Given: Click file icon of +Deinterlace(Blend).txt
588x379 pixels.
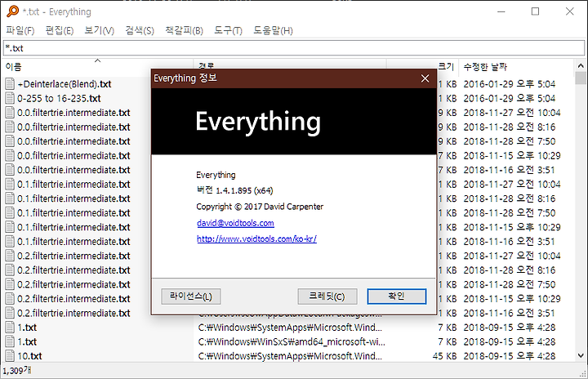Looking at the screenshot, I should click(10, 84).
